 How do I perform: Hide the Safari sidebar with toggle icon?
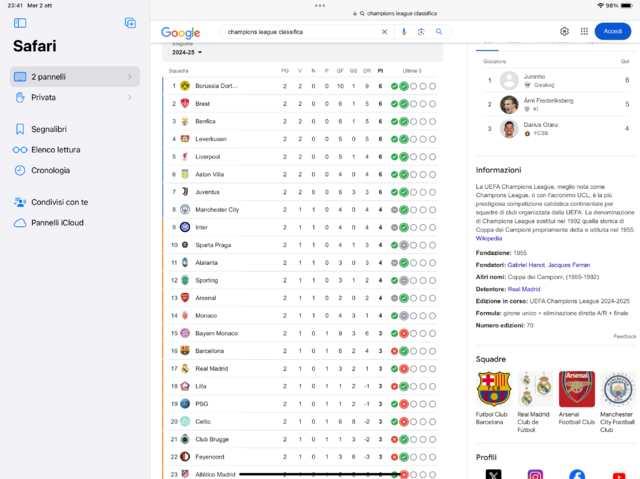tap(20, 23)
